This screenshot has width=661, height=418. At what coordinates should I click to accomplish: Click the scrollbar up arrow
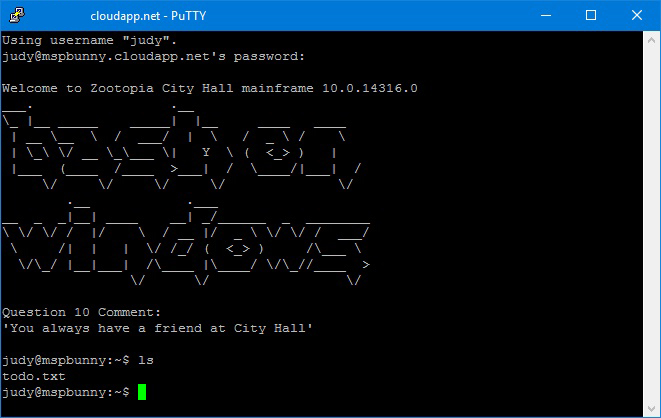[x=651, y=40]
